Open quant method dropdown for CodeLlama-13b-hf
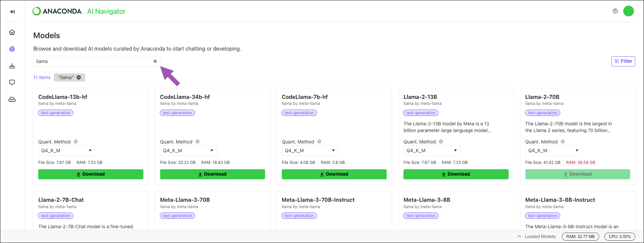The image size is (644, 243). click(x=67, y=150)
